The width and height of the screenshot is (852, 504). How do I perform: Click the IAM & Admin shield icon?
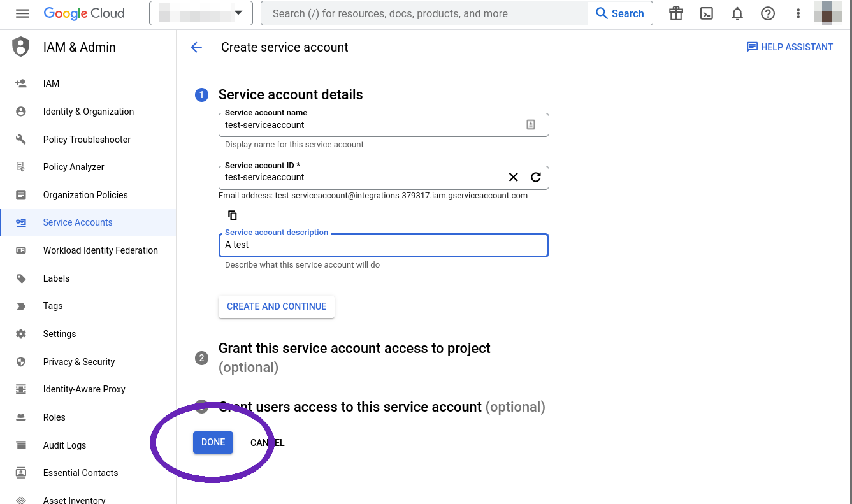21,46
